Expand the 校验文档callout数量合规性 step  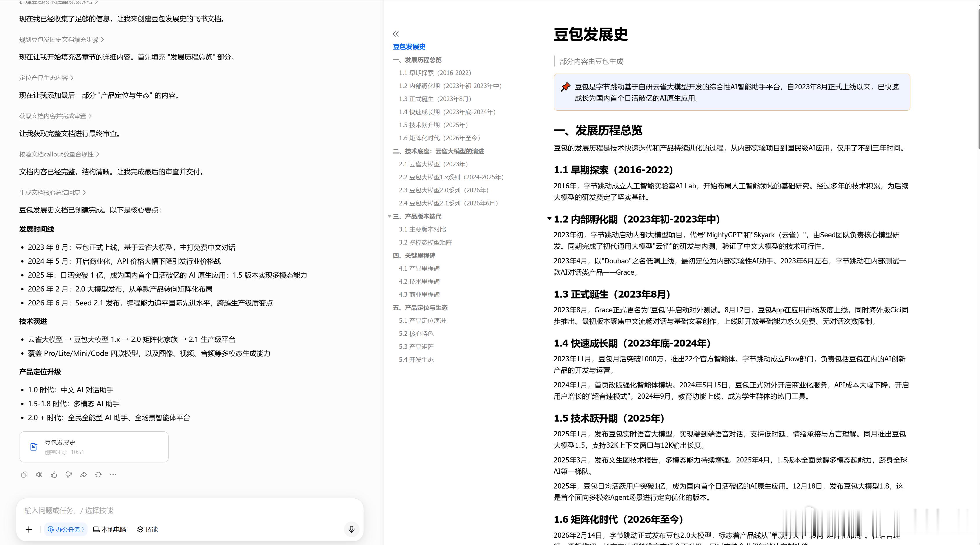pyautogui.click(x=59, y=154)
